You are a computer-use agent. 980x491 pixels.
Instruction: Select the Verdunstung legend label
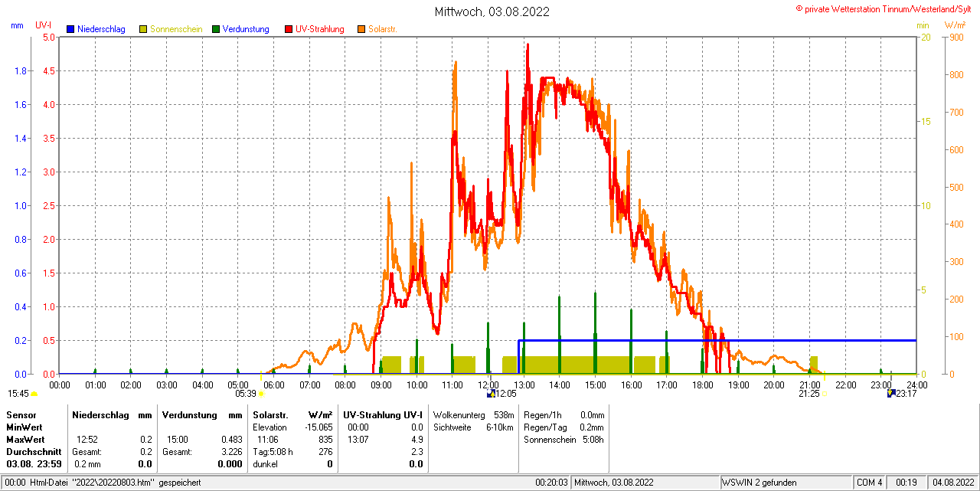(x=246, y=29)
